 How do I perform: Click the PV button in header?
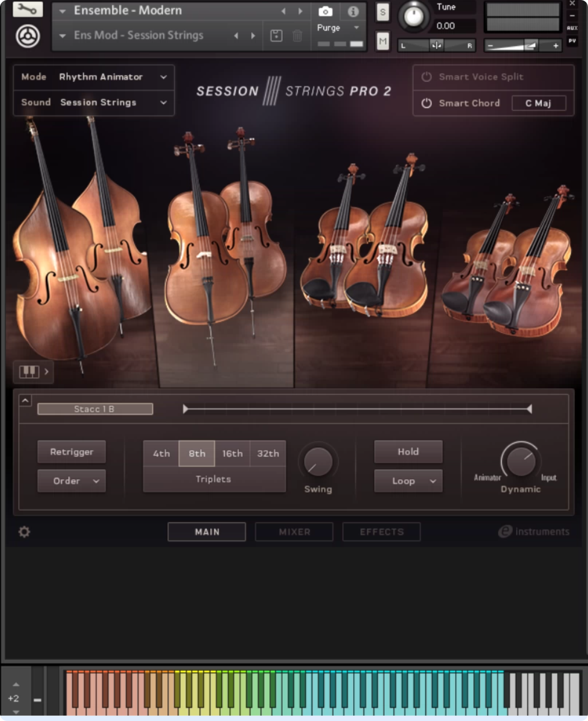click(572, 41)
